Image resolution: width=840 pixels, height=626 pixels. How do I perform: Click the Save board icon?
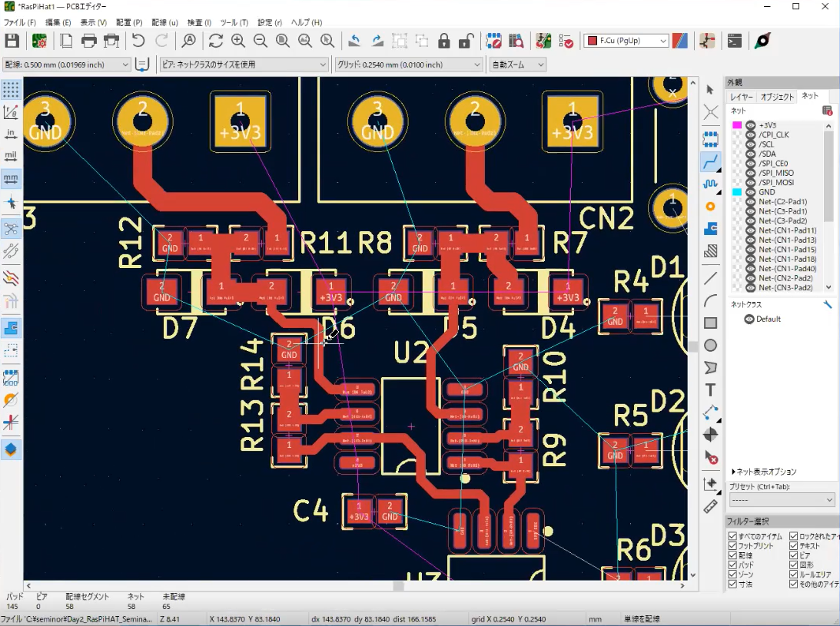(x=12, y=41)
